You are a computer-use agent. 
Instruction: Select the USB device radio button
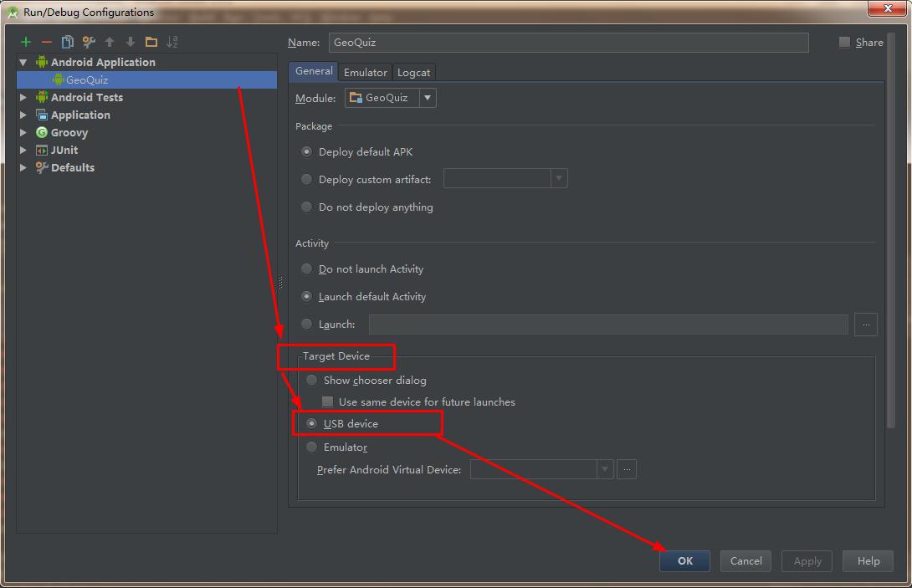312,423
